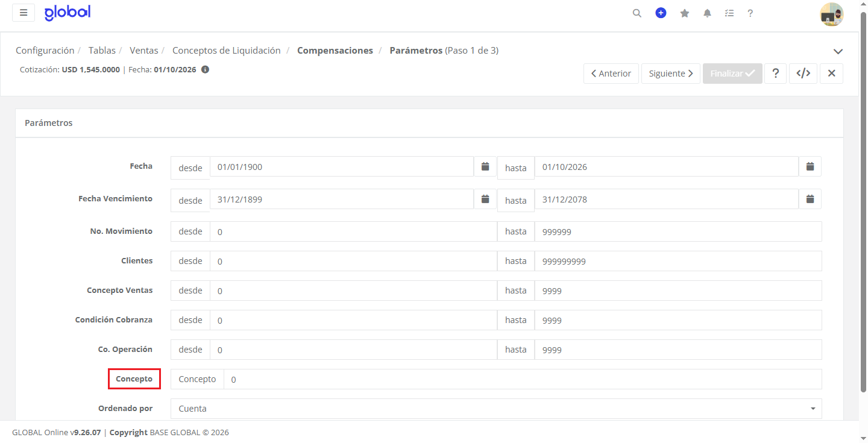Click No. Movimiento hasta field
The height and width of the screenshot is (443, 868).
(x=678, y=231)
